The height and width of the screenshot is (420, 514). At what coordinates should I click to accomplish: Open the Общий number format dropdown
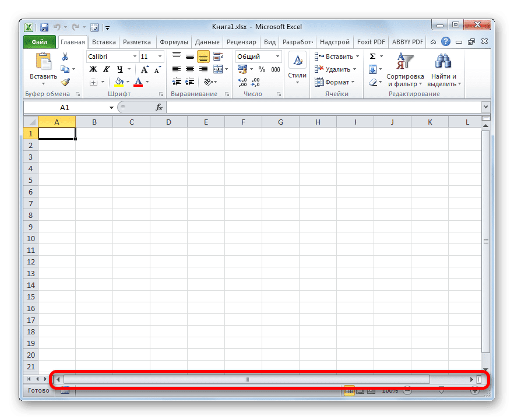(277, 57)
